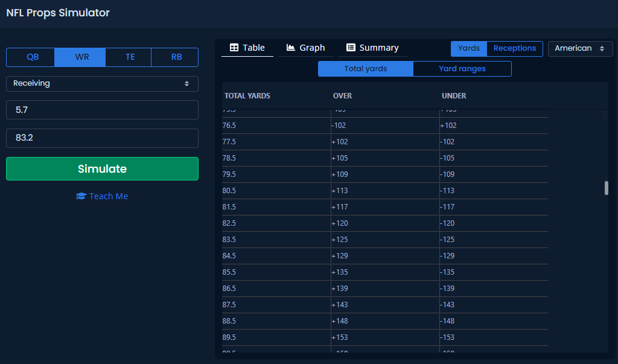Click the +120 over odds value
The height and width of the screenshot is (364, 618).
click(x=340, y=223)
